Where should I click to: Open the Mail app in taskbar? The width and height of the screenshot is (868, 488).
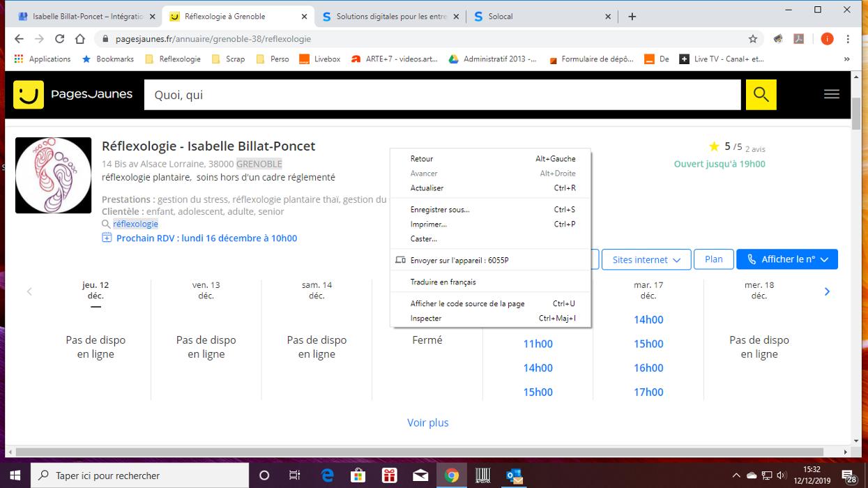[x=420, y=475]
